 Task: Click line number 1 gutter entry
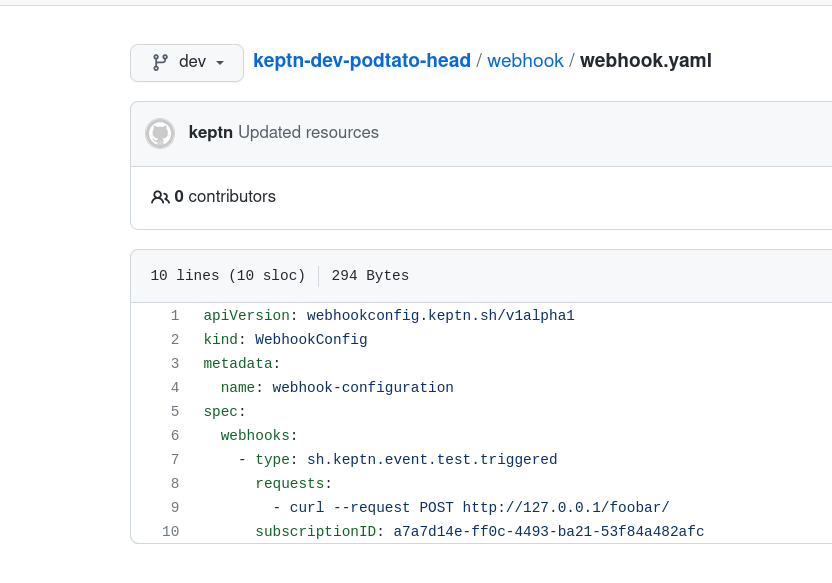tap(175, 315)
